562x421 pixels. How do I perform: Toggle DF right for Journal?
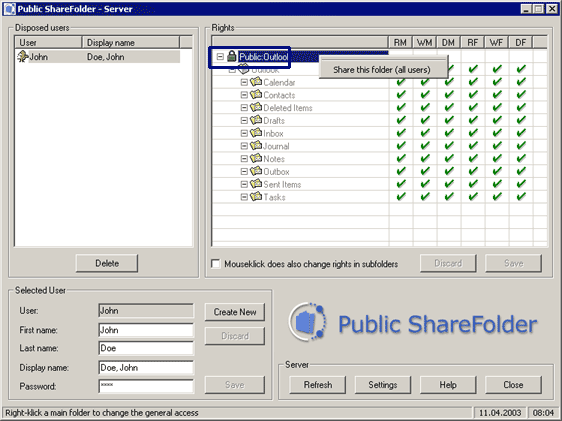(x=521, y=146)
